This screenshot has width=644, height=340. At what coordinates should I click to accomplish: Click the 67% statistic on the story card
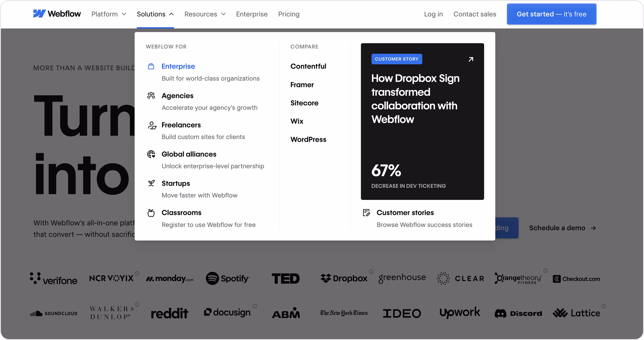[x=386, y=171]
